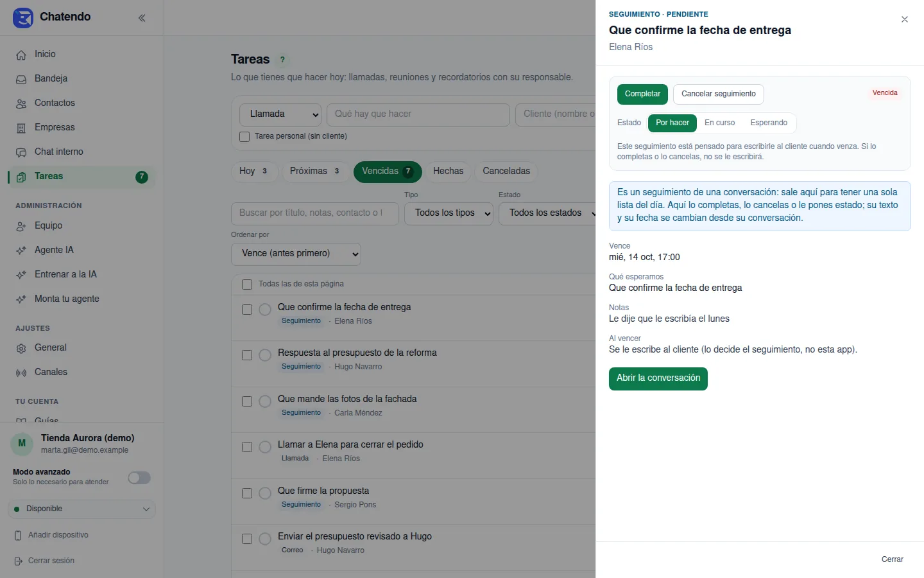Focus the Qué hay que hacer field
This screenshot has height=578, width=924.
(x=418, y=114)
